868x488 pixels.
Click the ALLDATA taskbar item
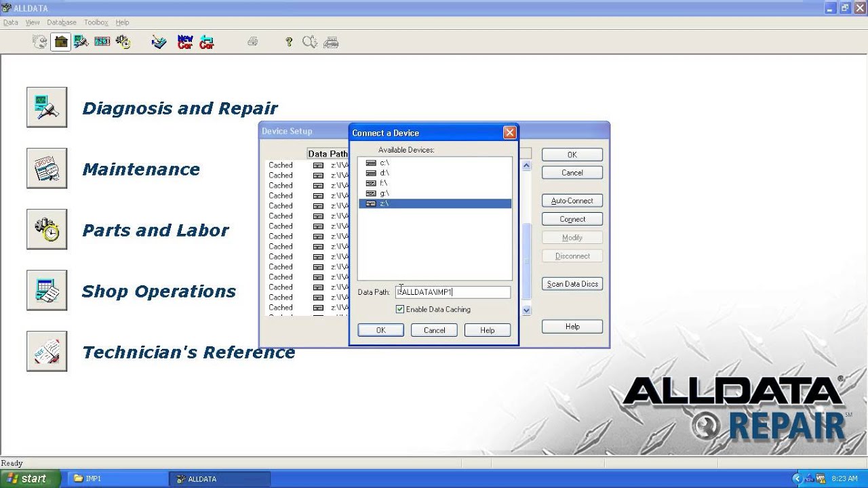[219, 479]
